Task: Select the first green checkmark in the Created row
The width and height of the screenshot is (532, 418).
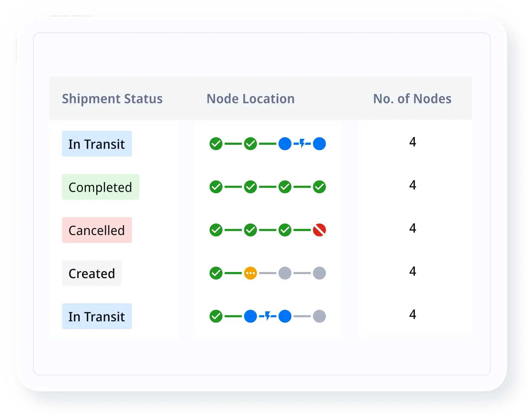Action: pos(216,273)
